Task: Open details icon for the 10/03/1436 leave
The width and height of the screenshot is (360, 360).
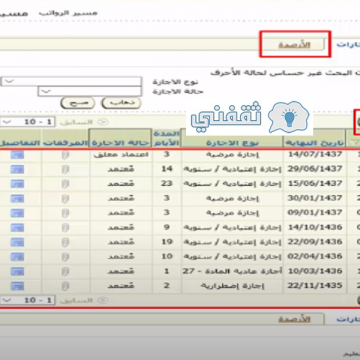Action: coord(17,271)
